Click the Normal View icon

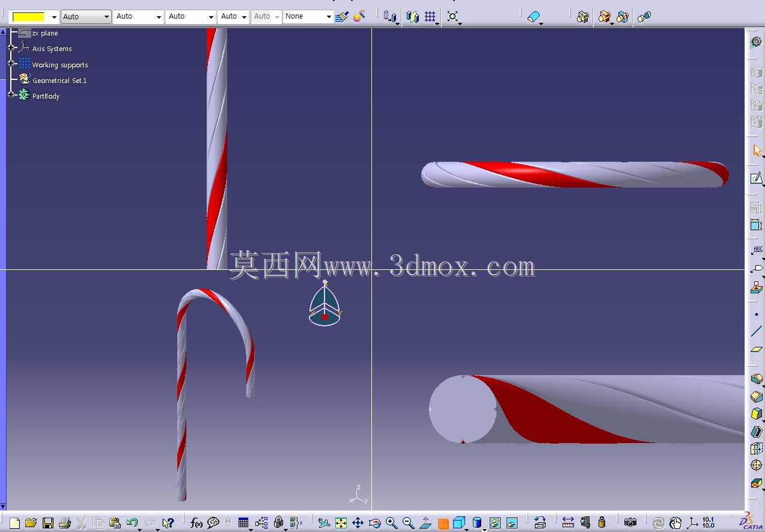pyautogui.click(x=425, y=523)
